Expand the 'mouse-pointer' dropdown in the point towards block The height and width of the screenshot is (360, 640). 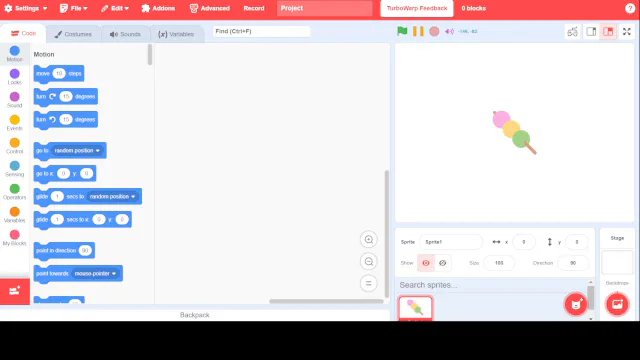95,273
